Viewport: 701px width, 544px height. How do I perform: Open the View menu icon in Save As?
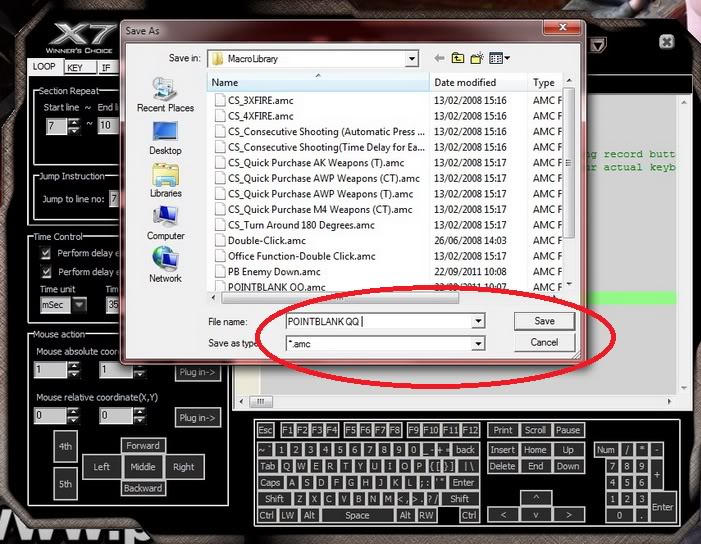[x=499, y=58]
